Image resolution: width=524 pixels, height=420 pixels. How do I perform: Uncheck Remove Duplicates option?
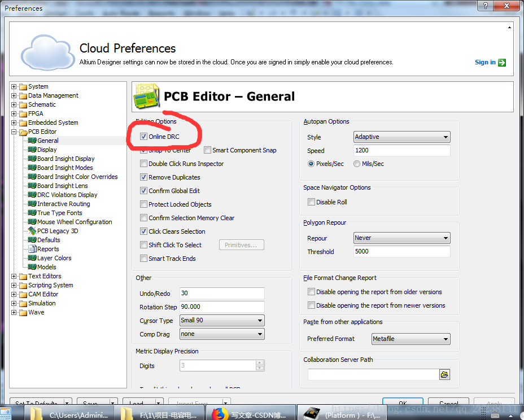click(143, 177)
